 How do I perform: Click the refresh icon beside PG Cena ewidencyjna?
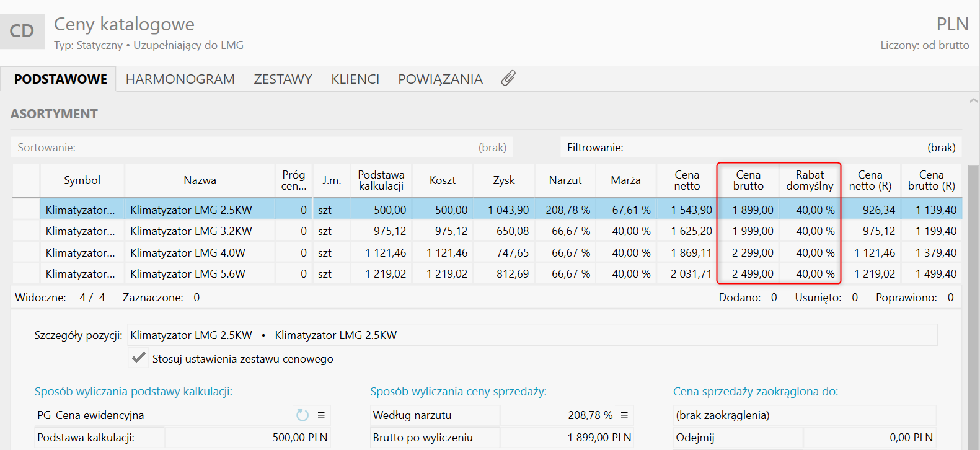coord(302,415)
